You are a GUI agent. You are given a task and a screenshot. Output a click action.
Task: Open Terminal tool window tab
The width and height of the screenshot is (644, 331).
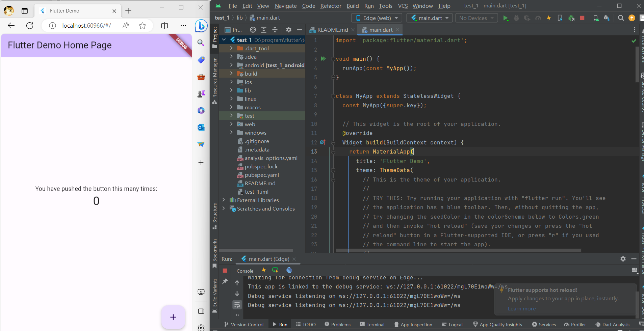tap(372, 325)
